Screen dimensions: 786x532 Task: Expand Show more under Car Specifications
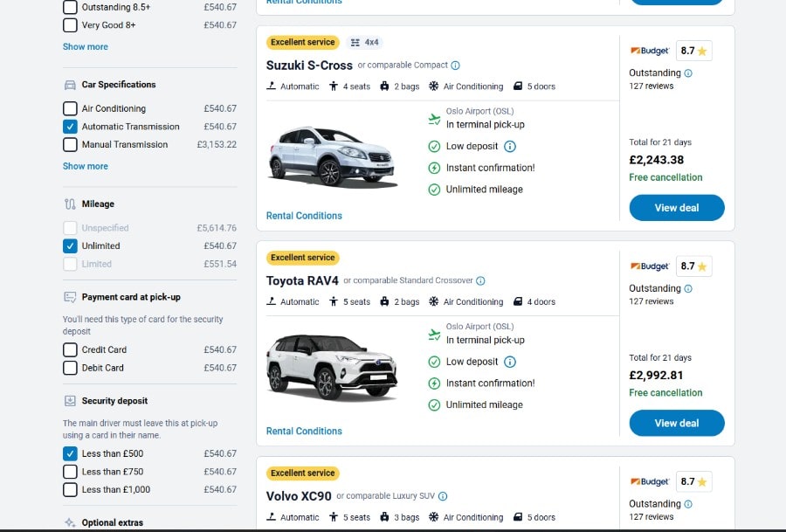(86, 166)
